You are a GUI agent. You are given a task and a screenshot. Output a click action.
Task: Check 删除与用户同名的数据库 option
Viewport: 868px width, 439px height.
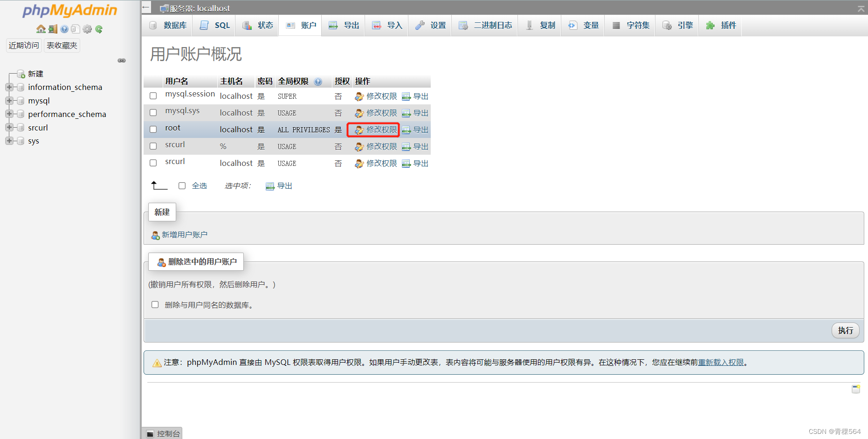(x=155, y=304)
